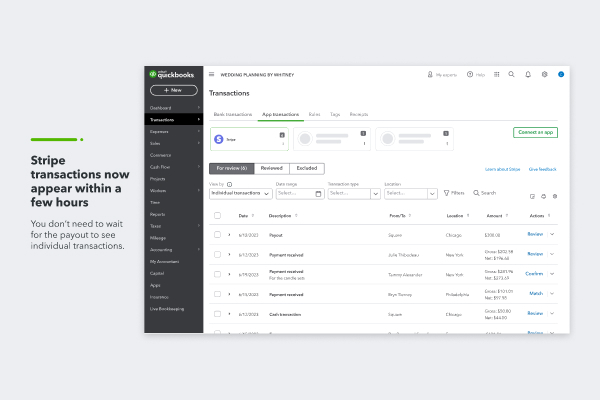Viewport: 600px width, 400px height.
Task: Check the Julie Thibodeau row checkbox
Action: pos(217,255)
